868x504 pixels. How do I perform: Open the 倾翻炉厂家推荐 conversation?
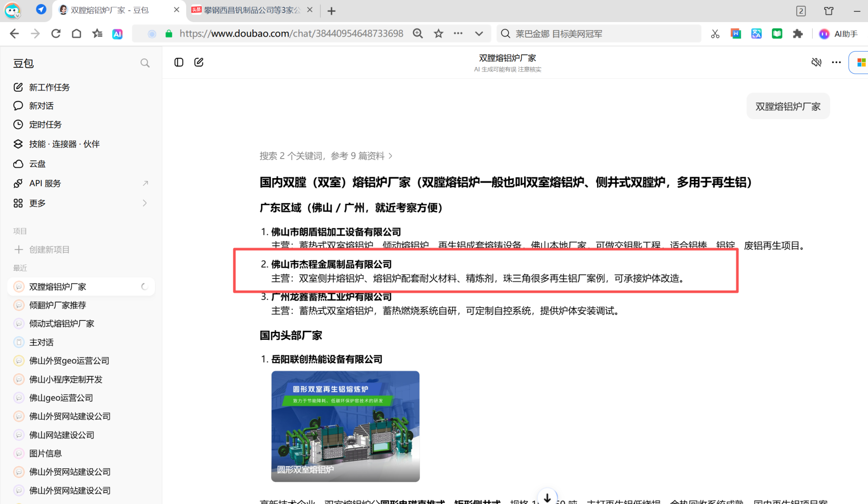pos(81,305)
